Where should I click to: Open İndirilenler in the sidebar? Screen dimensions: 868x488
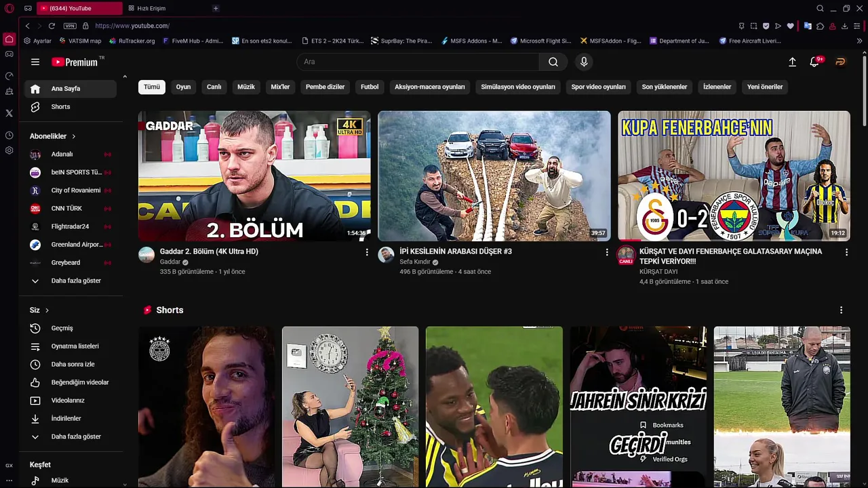click(71, 418)
